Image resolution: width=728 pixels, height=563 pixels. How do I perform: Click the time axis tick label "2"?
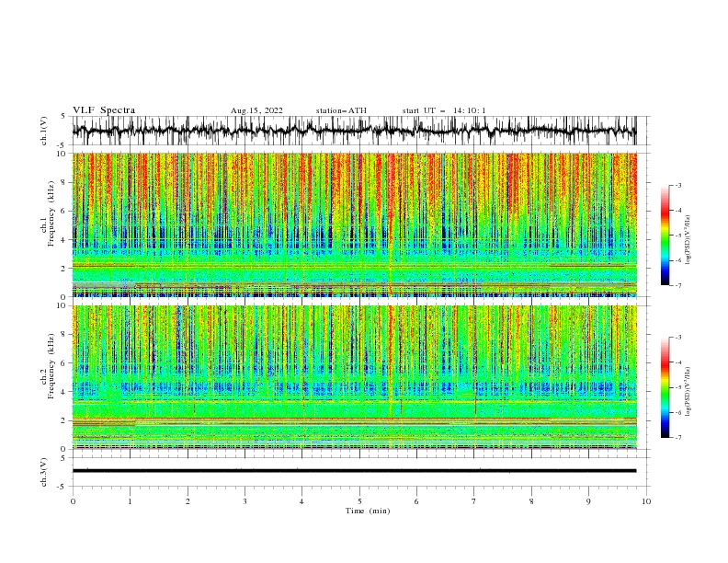pyautogui.click(x=188, y=501)
